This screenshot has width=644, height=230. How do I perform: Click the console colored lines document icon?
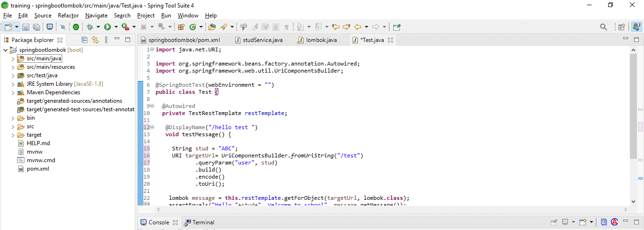click(x=603, y=222)
